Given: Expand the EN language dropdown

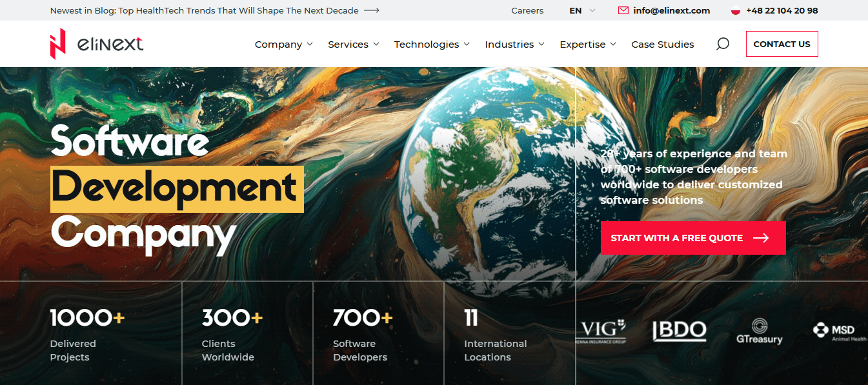Looking at the screenshot, I should (582, 10).
